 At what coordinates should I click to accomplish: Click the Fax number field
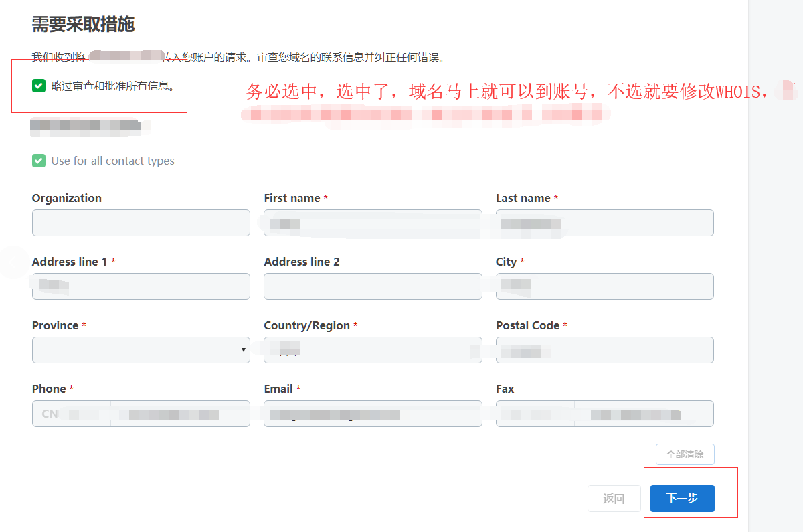coord(643,414)
